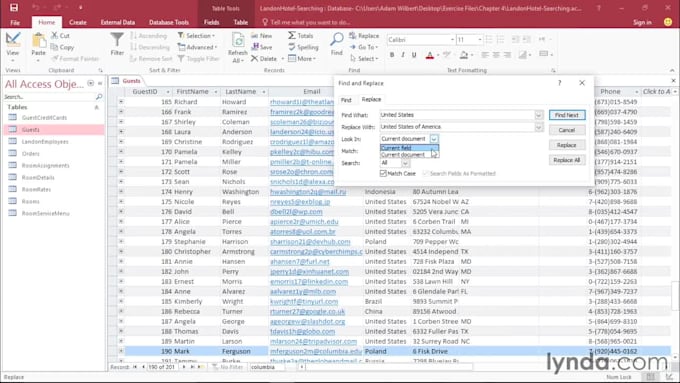Switch to the Fields tab

pyautogui.click(x=211, y=22)
